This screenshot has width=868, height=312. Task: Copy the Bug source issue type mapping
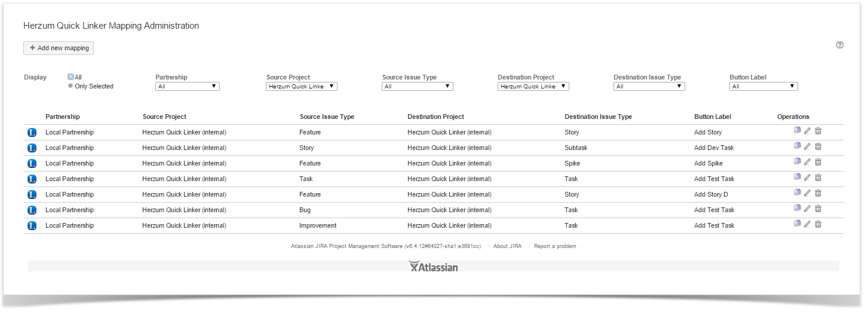tap(797, 208)
